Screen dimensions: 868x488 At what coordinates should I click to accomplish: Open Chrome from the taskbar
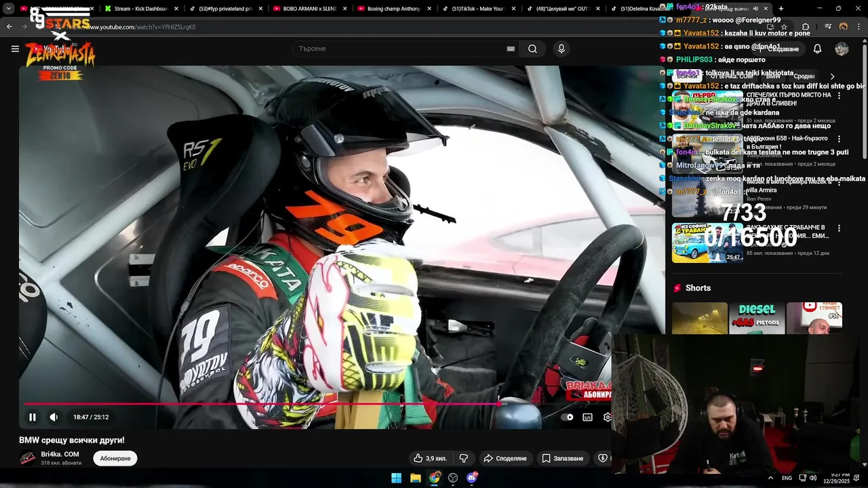pyautogui.click(x=434, y=478)
